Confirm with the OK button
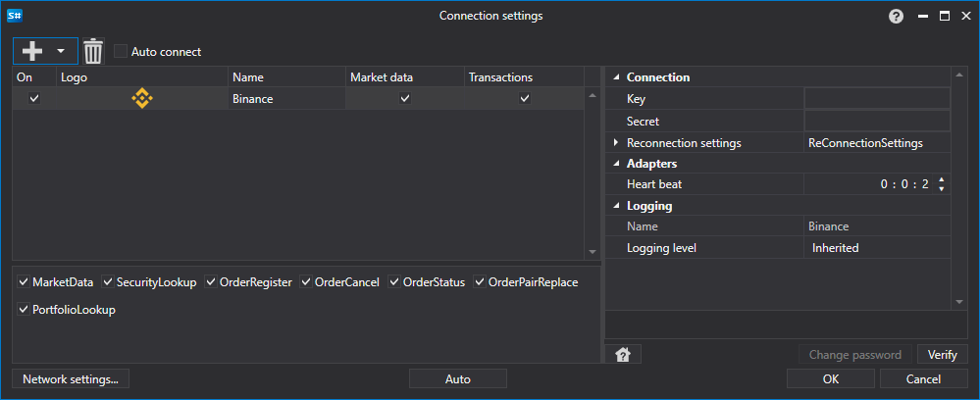Screen dimensions: 980x400 click(831, 378)
